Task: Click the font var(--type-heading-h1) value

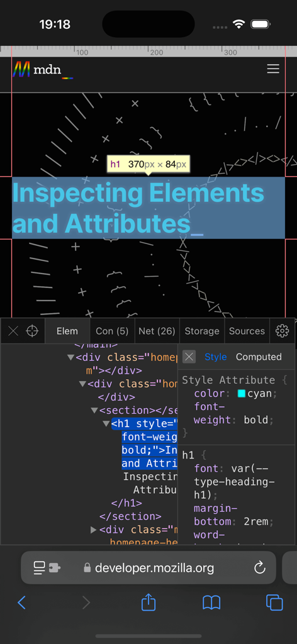Action: [x=235, y=481]
